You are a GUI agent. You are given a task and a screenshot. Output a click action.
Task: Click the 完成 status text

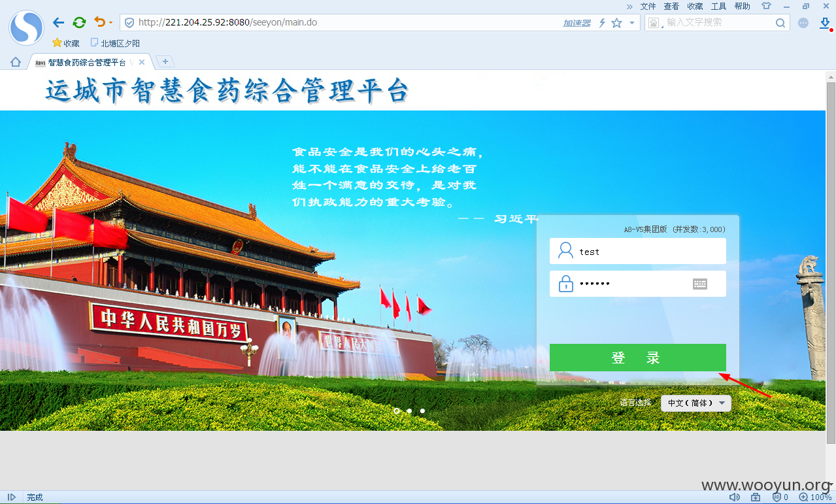pyautogui.click(x=35, y=497)
